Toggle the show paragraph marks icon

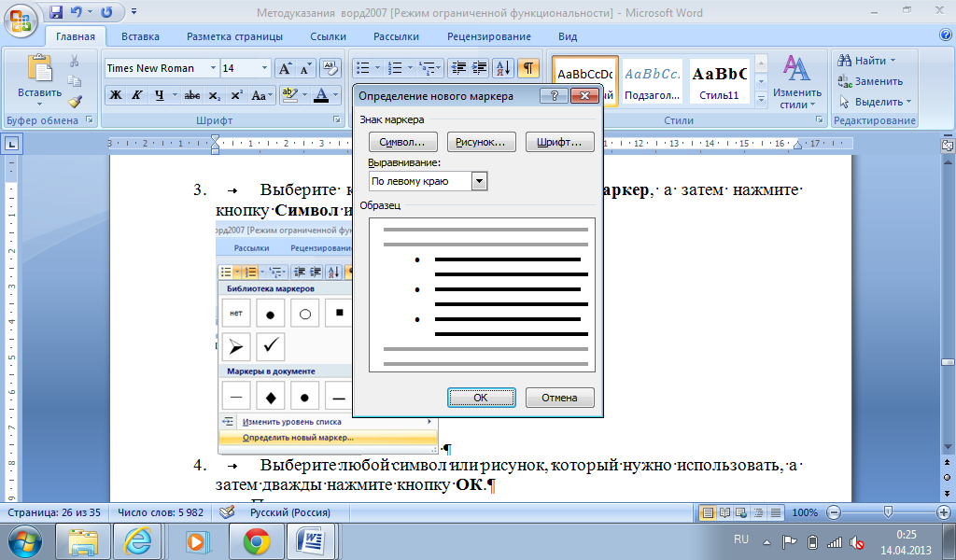528,68
